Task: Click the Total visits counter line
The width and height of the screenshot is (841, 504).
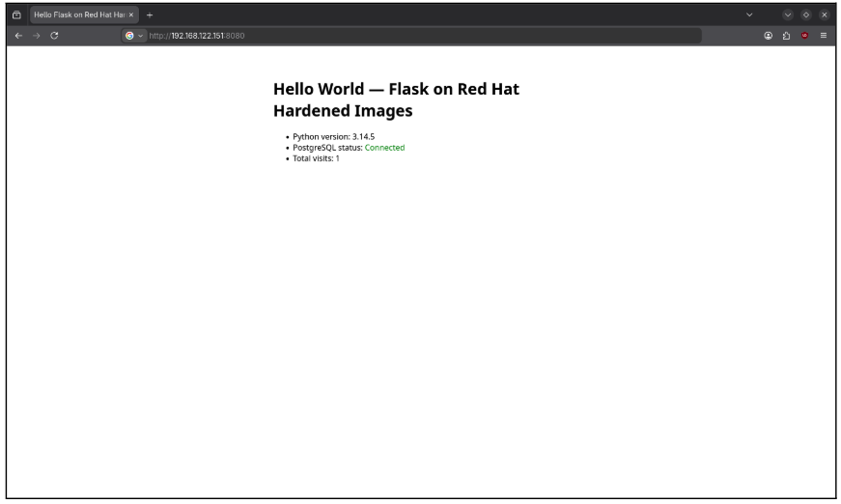Action: 316,158
